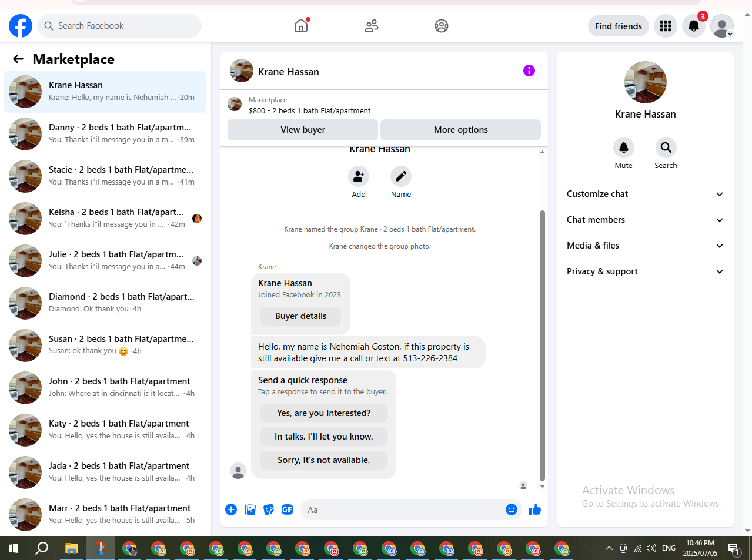
Task: Open Stacie's 2 beds 1 bath conversation
Action: [x=105, y=176]
